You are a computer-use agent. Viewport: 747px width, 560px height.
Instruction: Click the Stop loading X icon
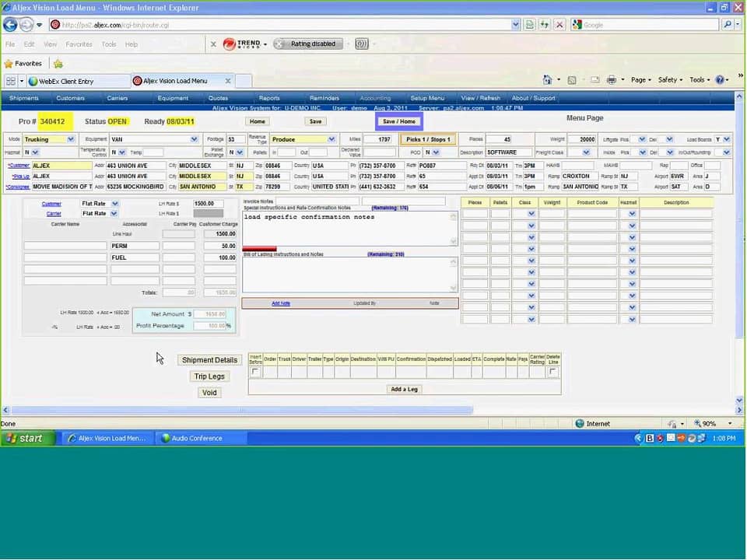[x=559, y=25]
